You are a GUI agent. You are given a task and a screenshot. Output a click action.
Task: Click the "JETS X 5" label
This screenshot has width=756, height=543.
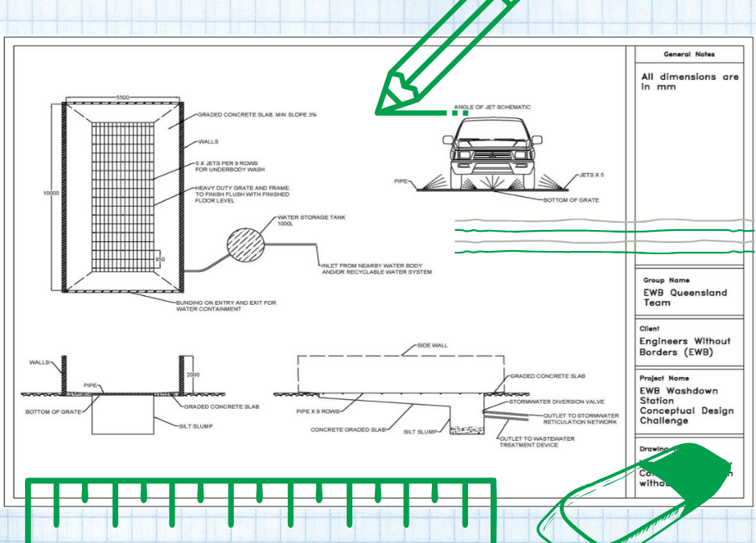[592, 175]
